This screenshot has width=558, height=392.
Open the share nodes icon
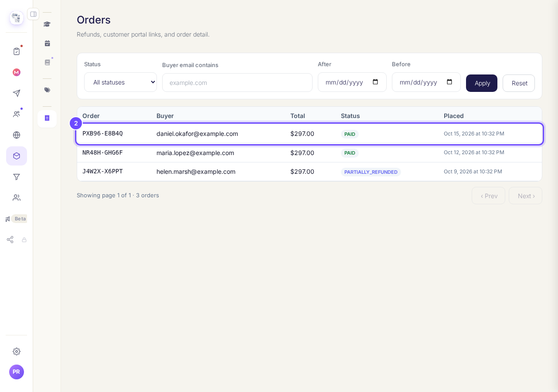coord(10,240)
